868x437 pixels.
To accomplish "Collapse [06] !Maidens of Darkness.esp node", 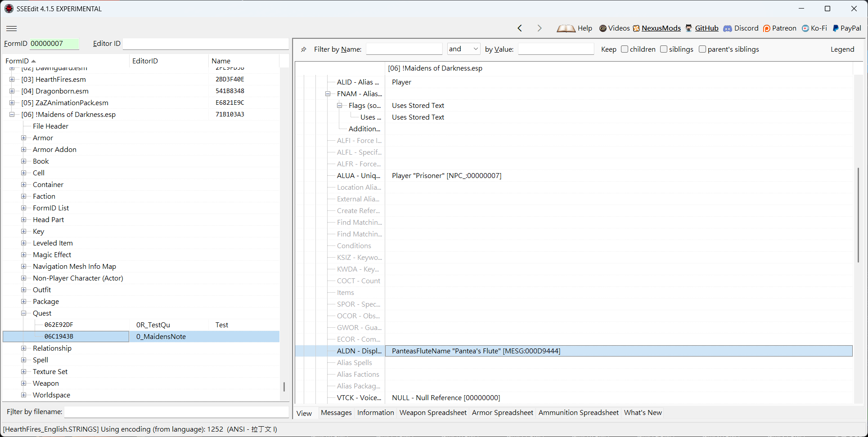I will pyautogui.click(x=12, y=114).
